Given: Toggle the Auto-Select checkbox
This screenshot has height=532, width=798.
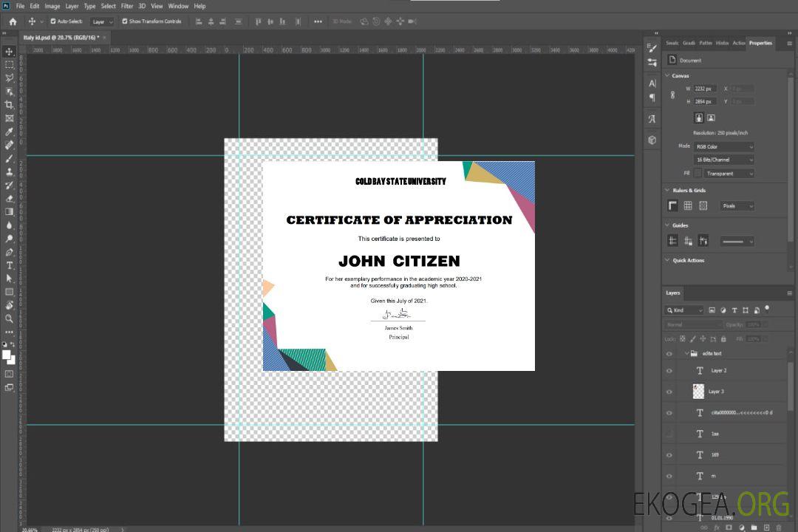Looking at the screenshot, I should 53,21.
